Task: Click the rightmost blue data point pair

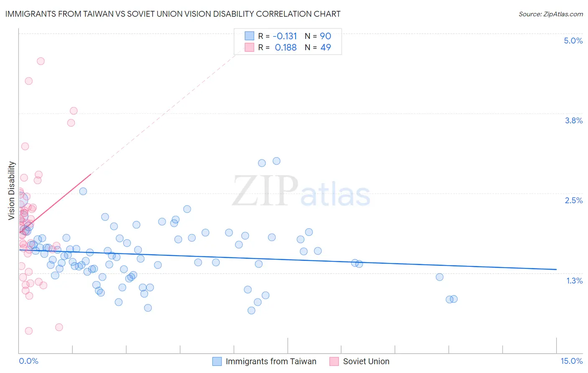Action: (x=452, y=299)
